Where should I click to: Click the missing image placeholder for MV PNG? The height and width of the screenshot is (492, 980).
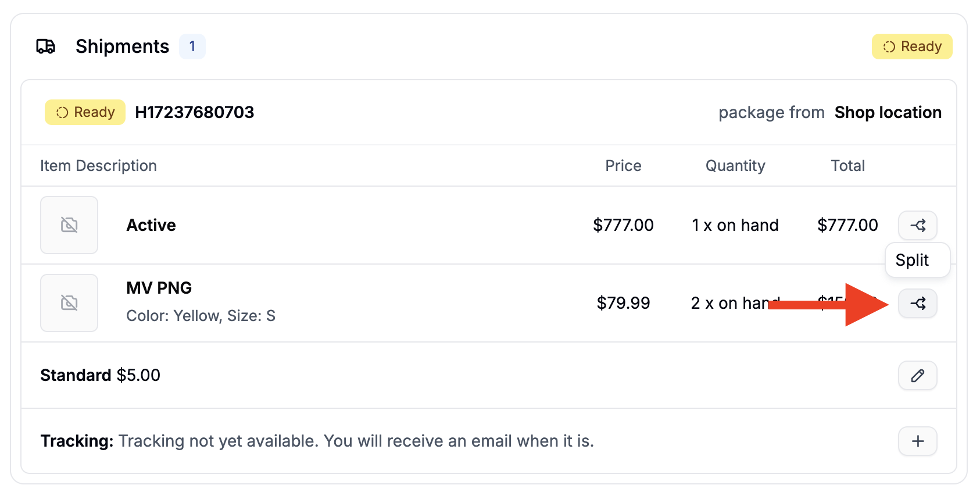click(69, 302)
